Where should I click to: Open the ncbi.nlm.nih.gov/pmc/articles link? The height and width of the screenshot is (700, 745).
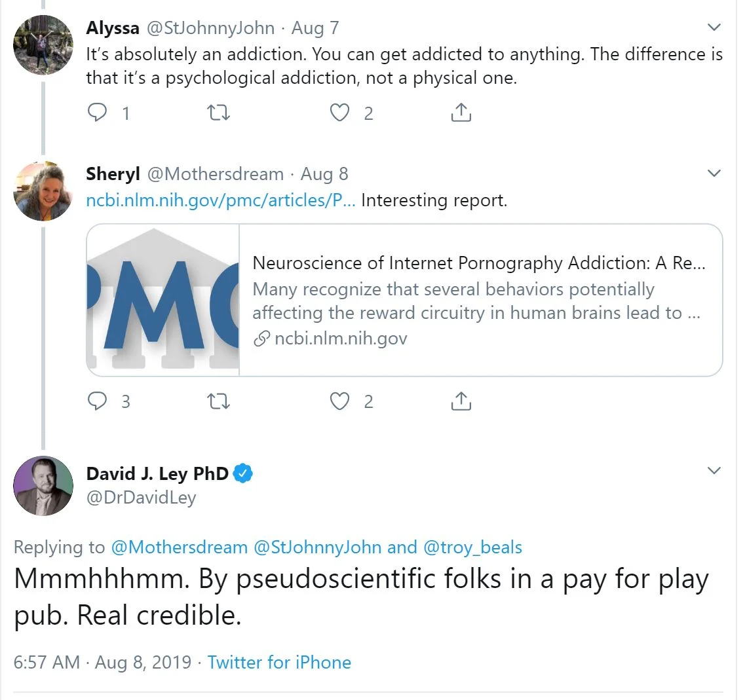pos(221,200)
